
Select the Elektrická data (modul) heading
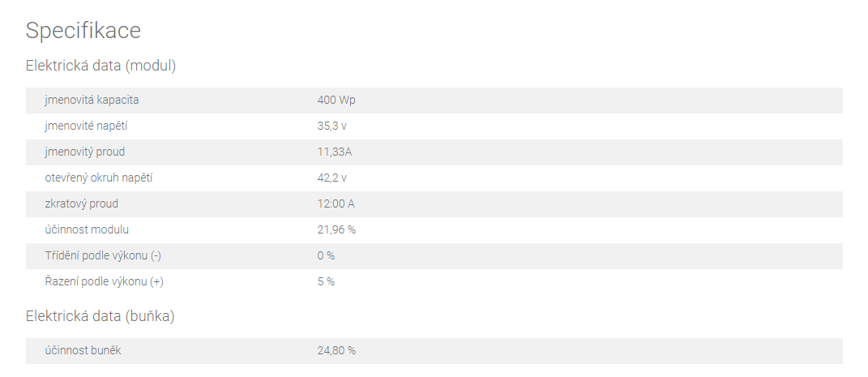coord(100,66)
